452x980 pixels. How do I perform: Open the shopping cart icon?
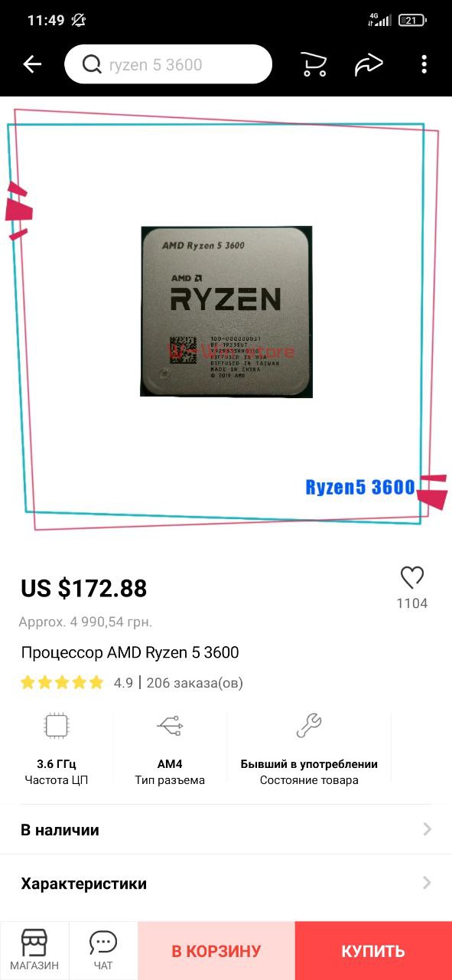click(314, 64)
